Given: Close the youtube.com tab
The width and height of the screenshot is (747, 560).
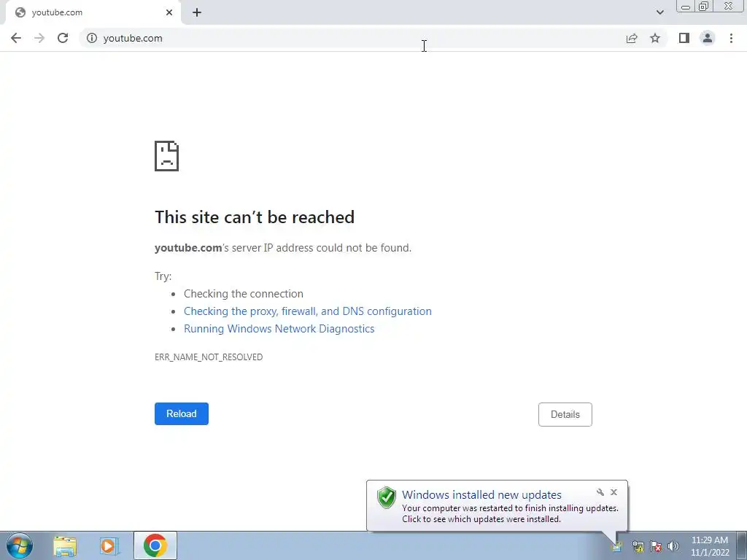Looking at the screenshot, I should 169,12.
